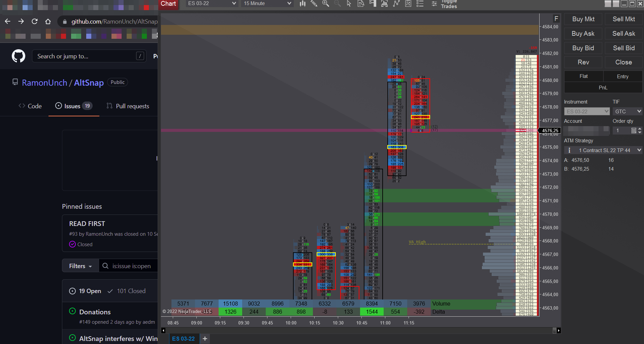Click the address bar github.com URL
644x344 pixels.
(115, 22)
